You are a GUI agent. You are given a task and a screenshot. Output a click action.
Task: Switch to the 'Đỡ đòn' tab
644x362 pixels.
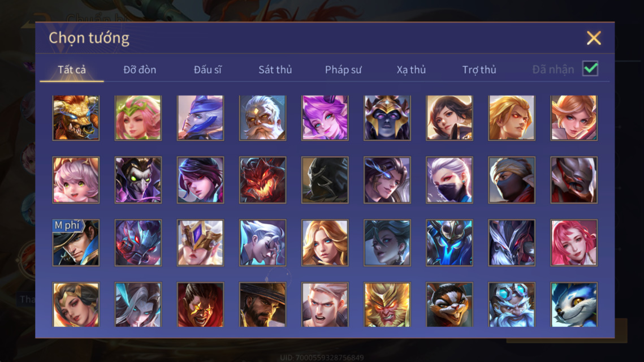click(x=140, y=70)
